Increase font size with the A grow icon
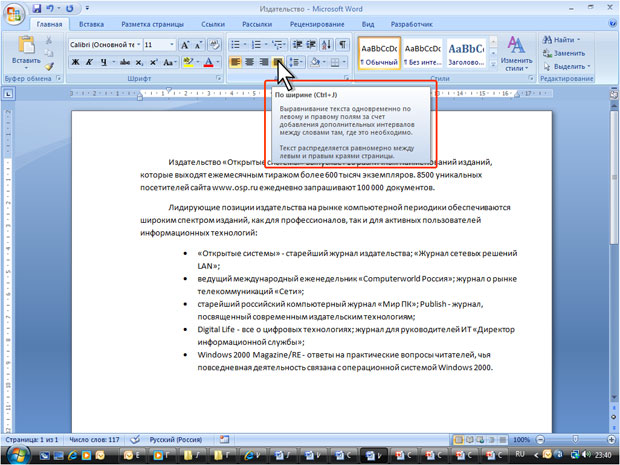Screen dimensions: 620x465 [185, 45]
